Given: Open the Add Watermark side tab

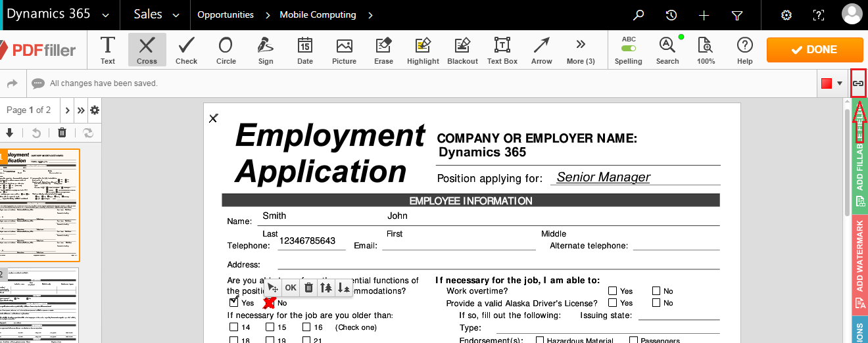Looking at the screenshot, I should [x=860, y=264].
